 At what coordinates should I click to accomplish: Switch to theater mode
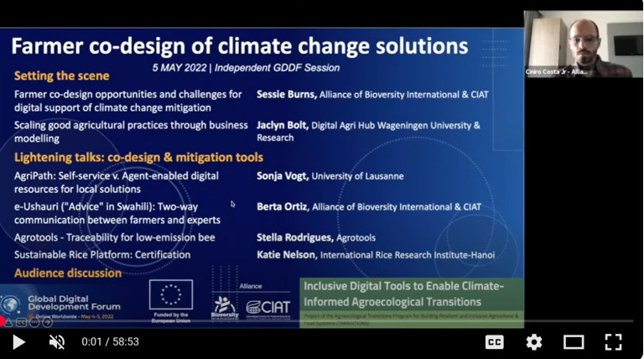[574, 341]
